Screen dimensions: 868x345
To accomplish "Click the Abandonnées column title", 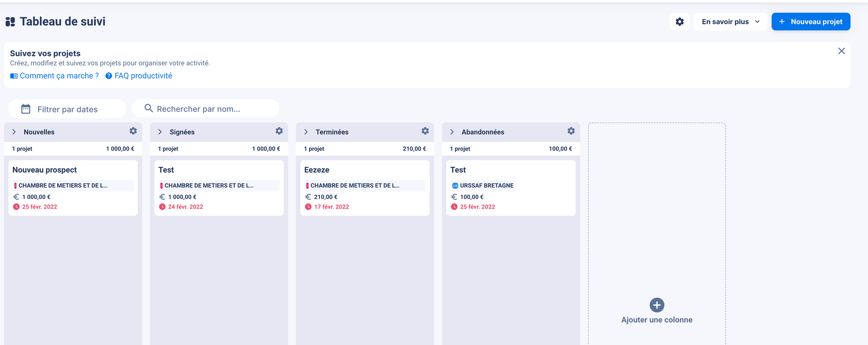I will pos(483,132).
